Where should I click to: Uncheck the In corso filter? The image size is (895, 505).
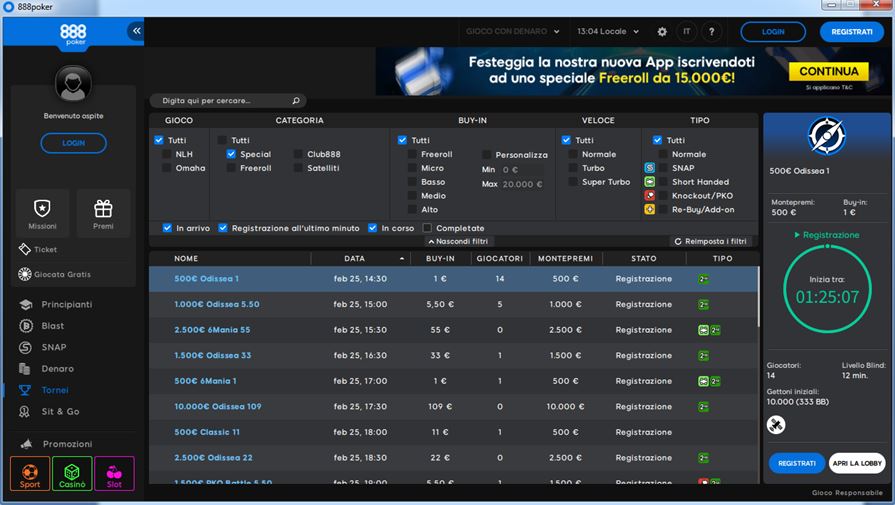click(x=373, y=228)
